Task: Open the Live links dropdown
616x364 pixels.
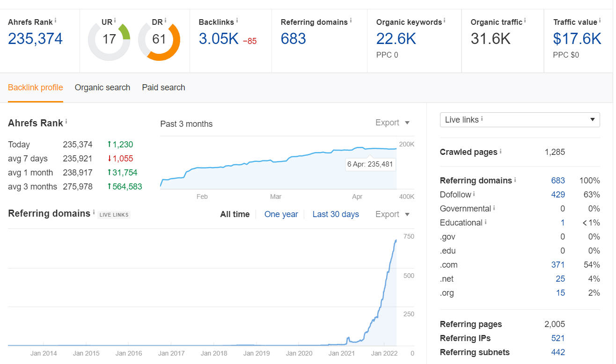Action: (520, 120)
